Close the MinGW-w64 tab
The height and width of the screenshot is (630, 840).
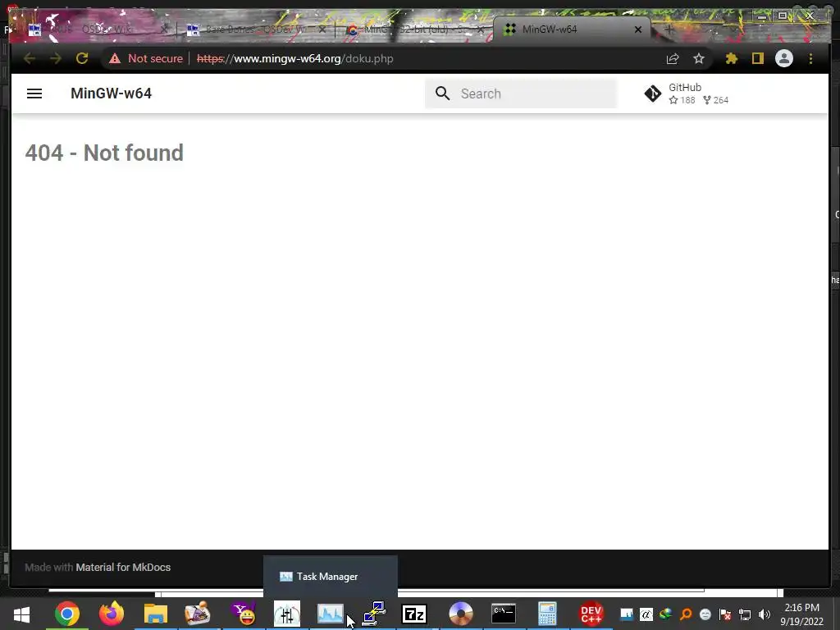pos(638,30)
